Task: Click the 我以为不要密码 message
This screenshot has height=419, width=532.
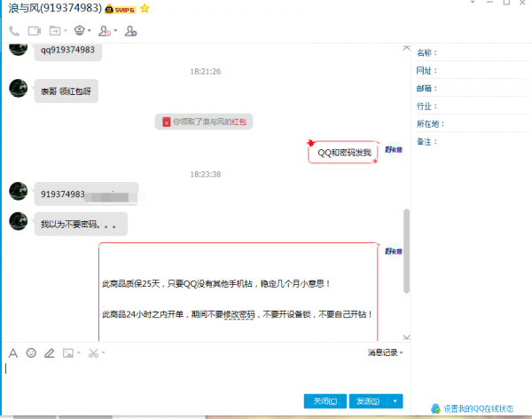Action: pyautogui.click(x=81, y=224)
